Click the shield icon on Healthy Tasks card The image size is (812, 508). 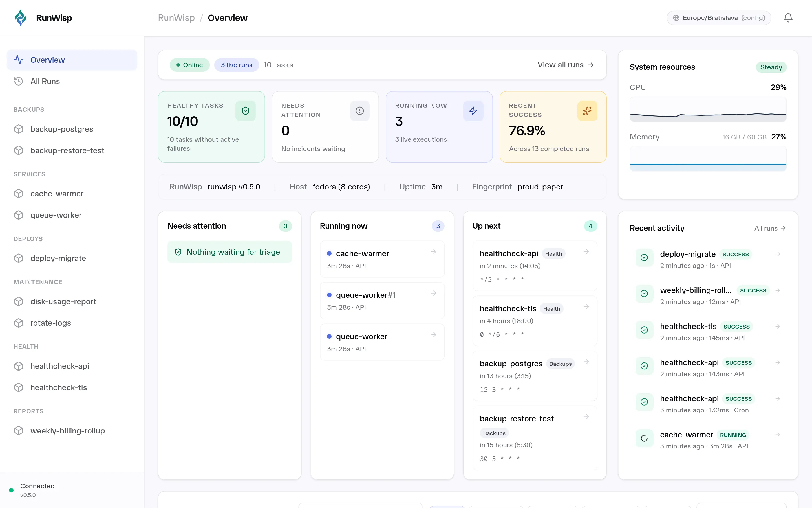click(246, 111)
